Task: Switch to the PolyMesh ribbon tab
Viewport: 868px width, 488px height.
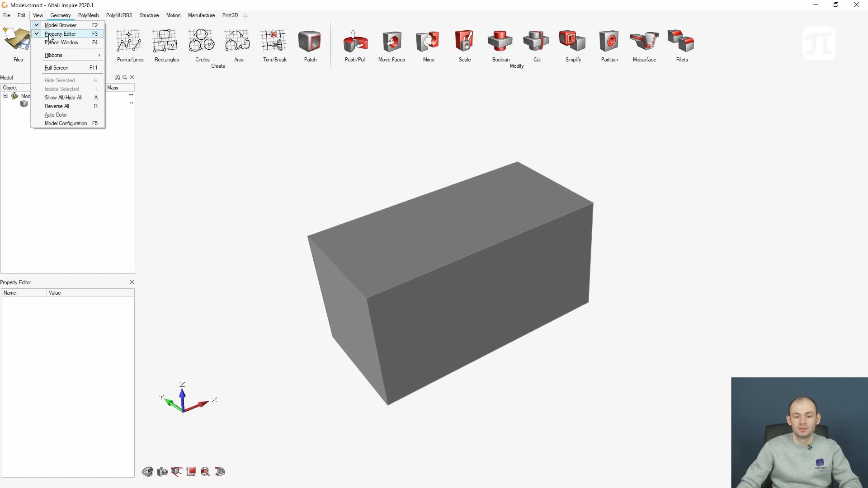Action: (88, 15)
